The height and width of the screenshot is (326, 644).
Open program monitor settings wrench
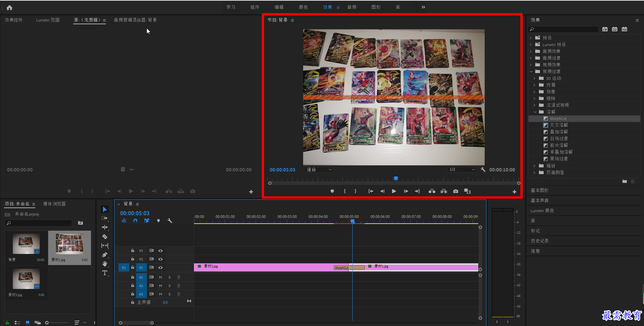[483, 170]
